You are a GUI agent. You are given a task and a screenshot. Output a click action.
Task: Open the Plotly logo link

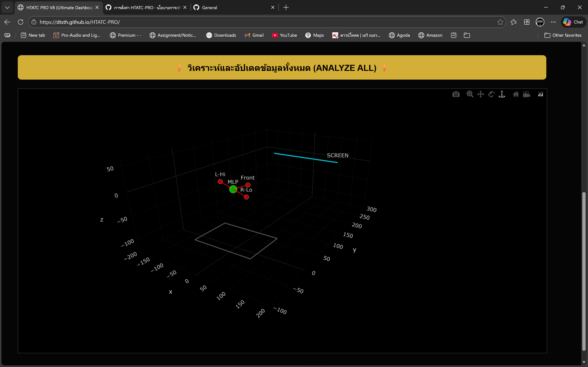tap(540, 94)
